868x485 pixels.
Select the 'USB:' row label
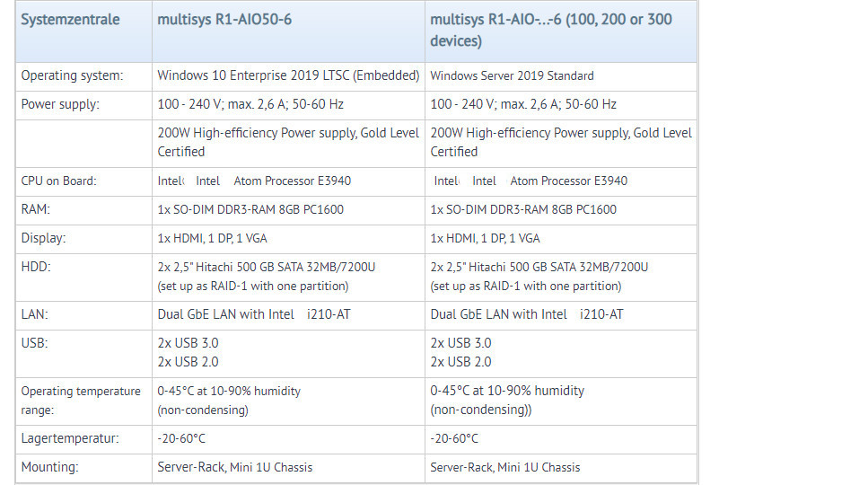(34, 343)
